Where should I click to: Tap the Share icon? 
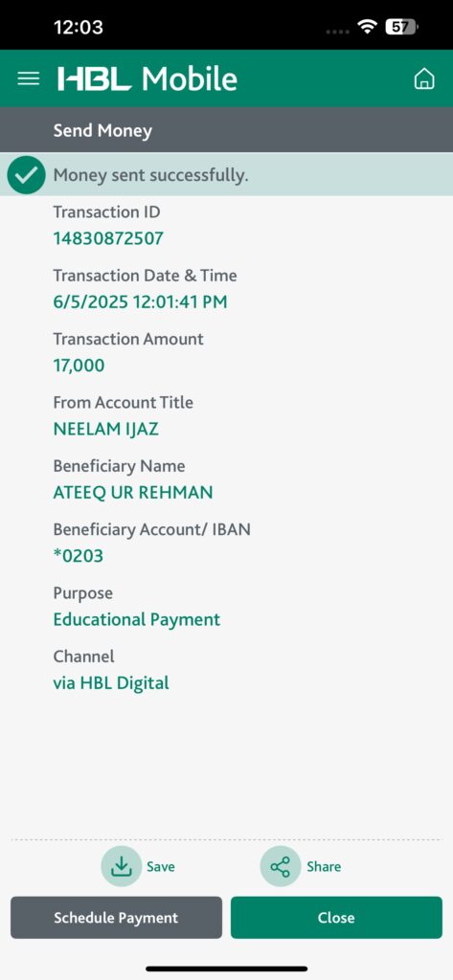(x=281, y=866)
